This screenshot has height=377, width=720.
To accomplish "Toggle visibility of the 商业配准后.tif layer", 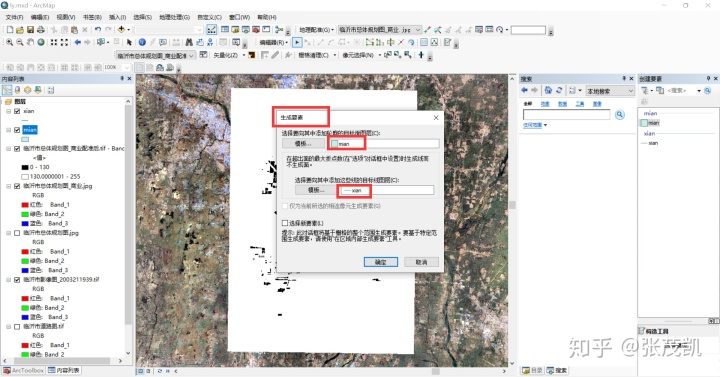I will click(x=17, y=149).
